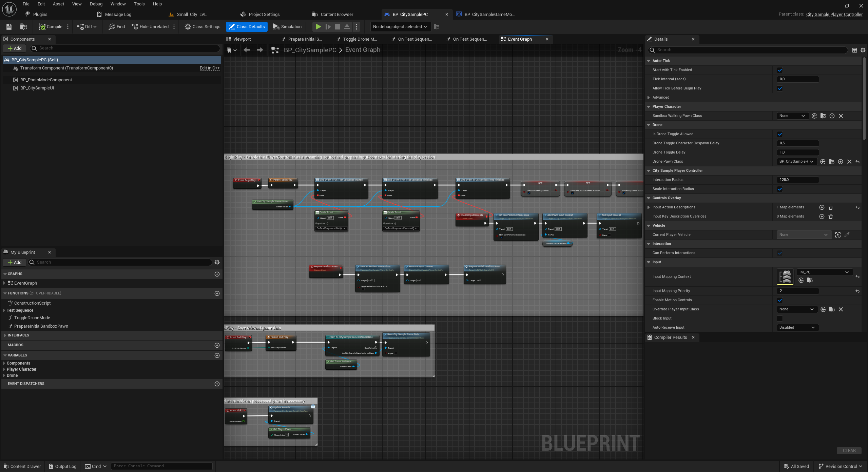868x472 pixels.
Task: Open Input Mapping Context IM_PC dropdown
Action: pyautogui.click(x=825, y=272)
